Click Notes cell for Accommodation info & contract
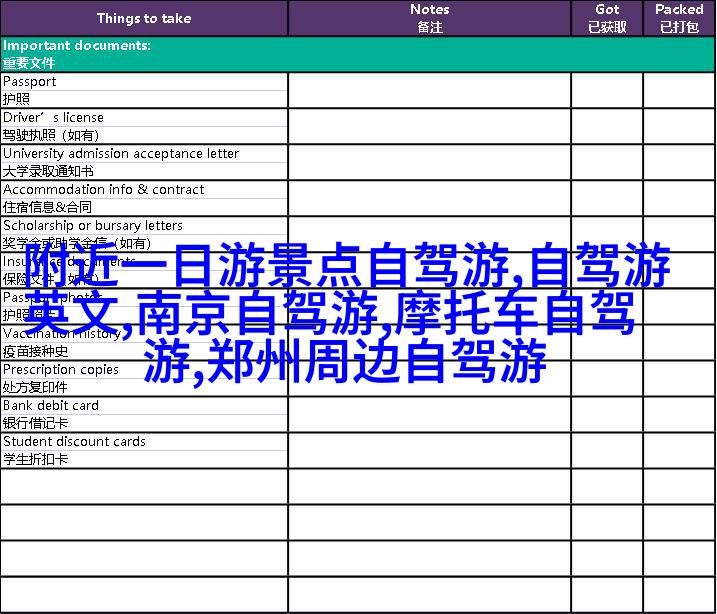 (429, 198)
